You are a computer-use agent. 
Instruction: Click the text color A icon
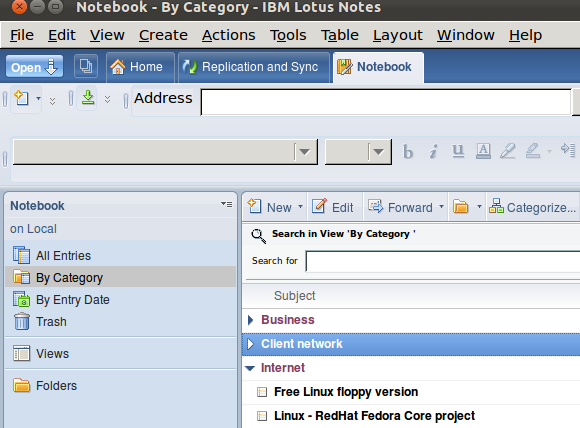(x=483, y=151)
